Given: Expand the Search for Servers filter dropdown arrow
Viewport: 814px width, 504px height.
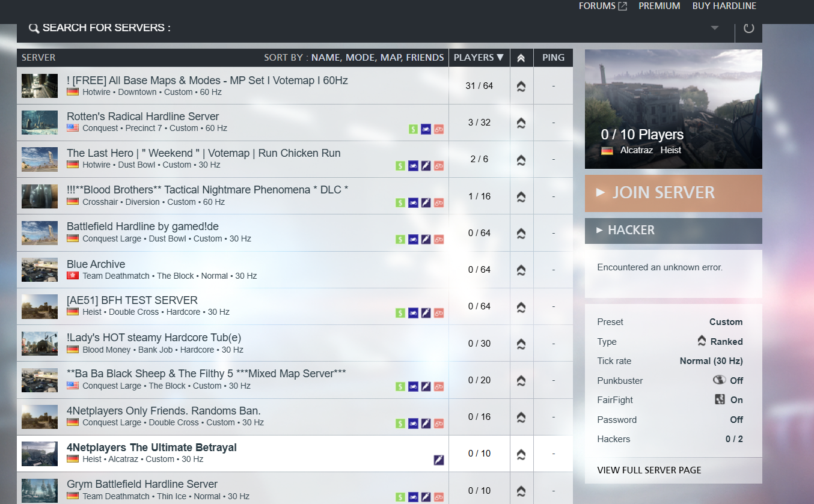Looking at the screenshot, I should tap(715, 28).
